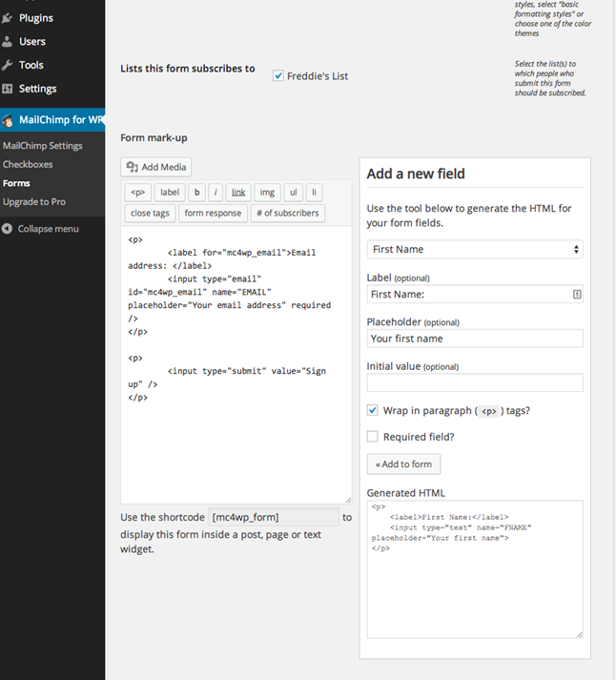This screenshot has height=680, width=616.
Task: Click the Placeholder input field
Action: (475, 339)
